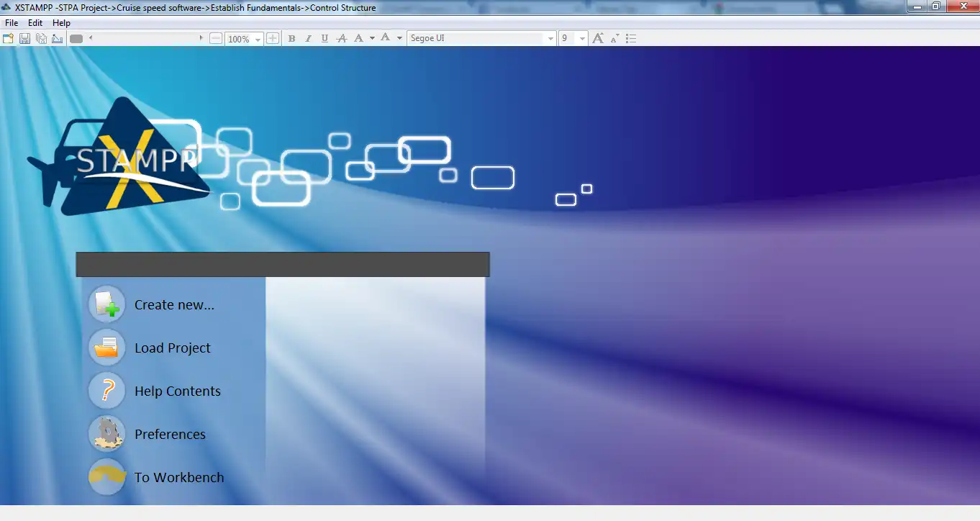Open the Help menu

pyautogui.click(x=61, y=23)
